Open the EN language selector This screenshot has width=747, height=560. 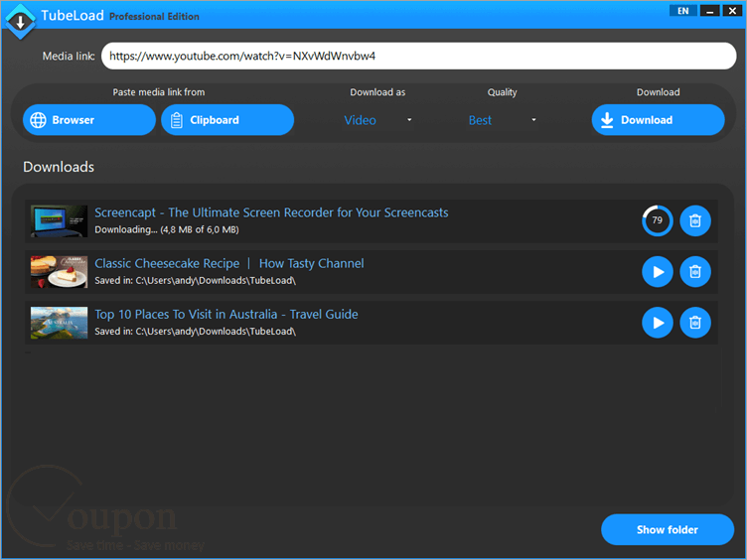(x=682, y=11)
